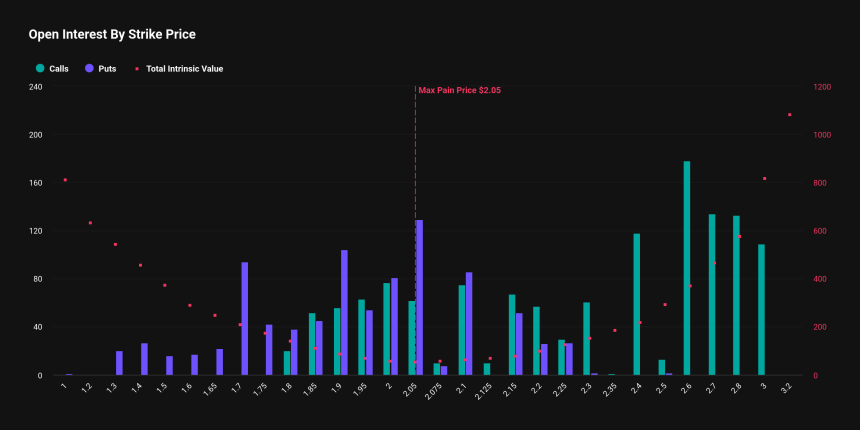This screenshot has width=860, height=430.
Task: Click the Max Pain Price $2.05 label
Action: tap(459, 90)
